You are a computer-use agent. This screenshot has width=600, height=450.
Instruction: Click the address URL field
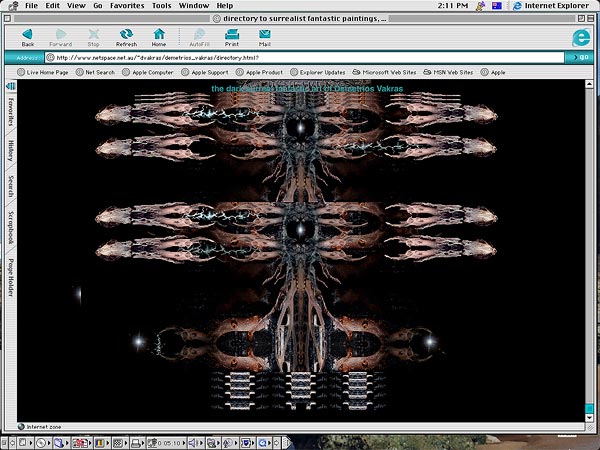304,58
